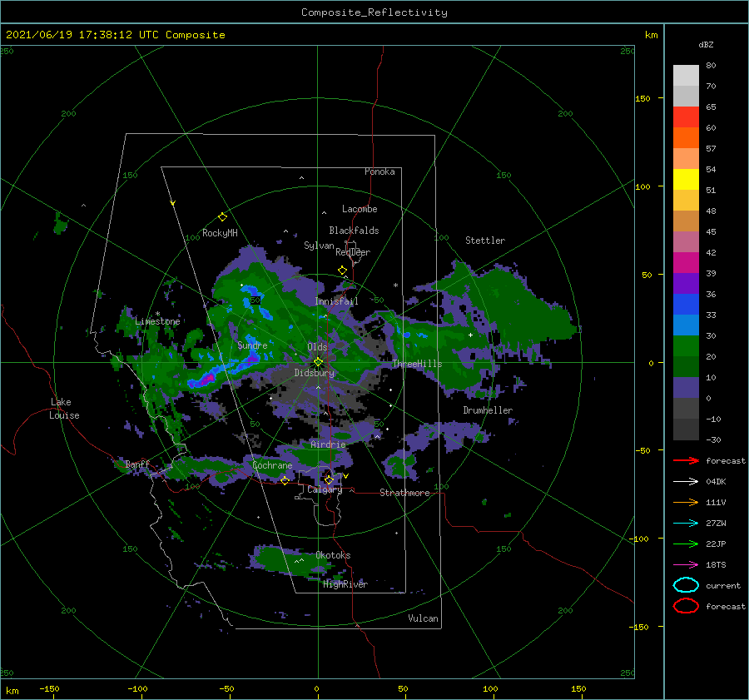
Task: Click the pink 42-45 dBZ swatch
Action: point(686,241)
